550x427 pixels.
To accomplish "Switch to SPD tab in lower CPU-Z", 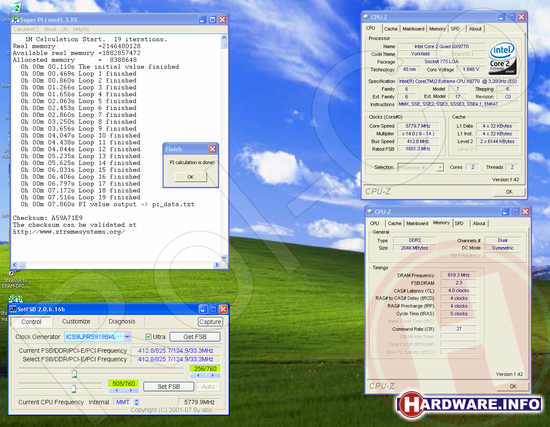I will 459,223.
